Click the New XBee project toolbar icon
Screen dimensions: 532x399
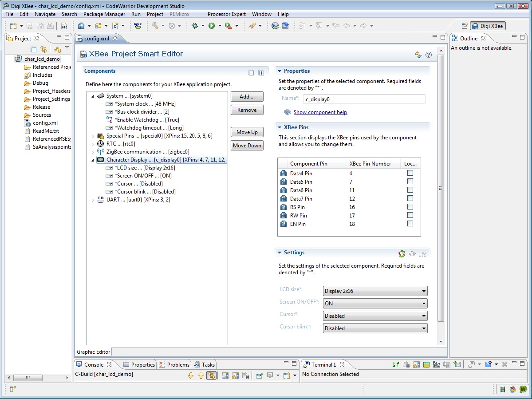81,26
